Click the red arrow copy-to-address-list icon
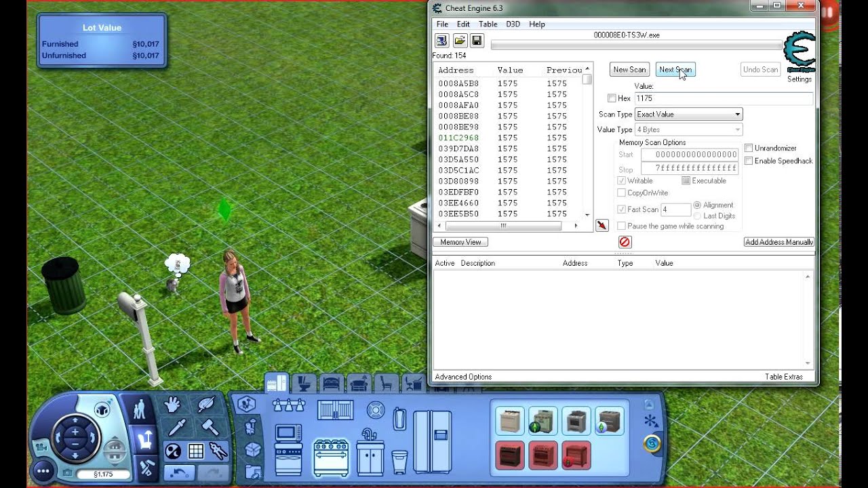868x488 pixels. click(x=601, y=225)
